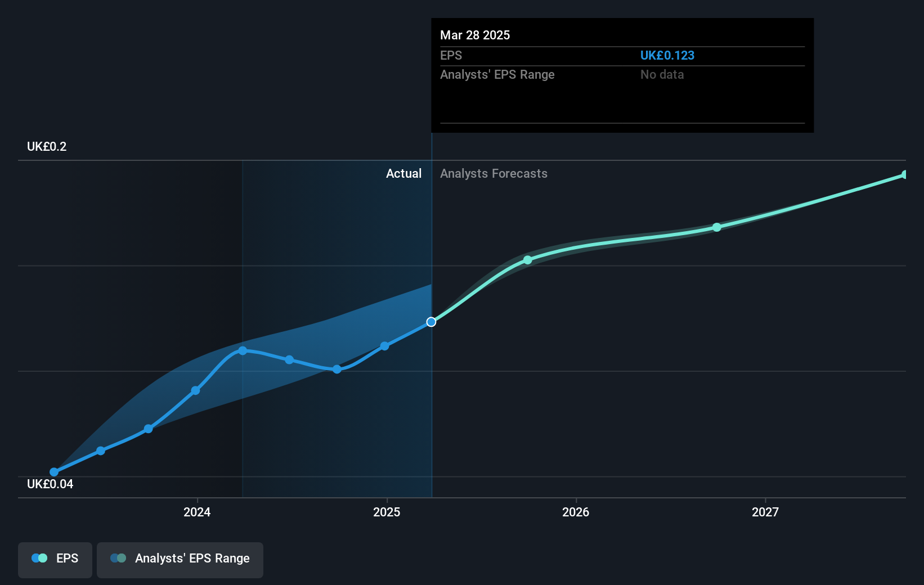Select the highlighted Mar 28 2025 data point
This screenshot has height=585, width=924.
click(431, 322)
